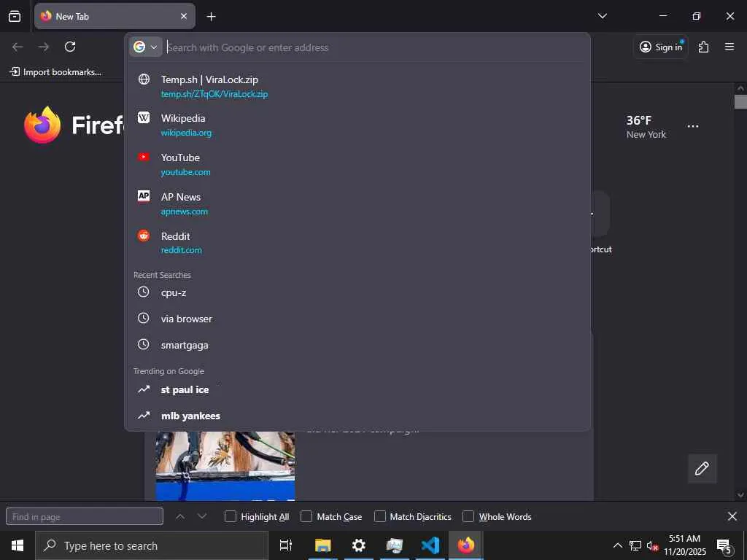Click the muted volume icon in system tray
Viewport: 747px width, 560px height.
tap(651, 545)
